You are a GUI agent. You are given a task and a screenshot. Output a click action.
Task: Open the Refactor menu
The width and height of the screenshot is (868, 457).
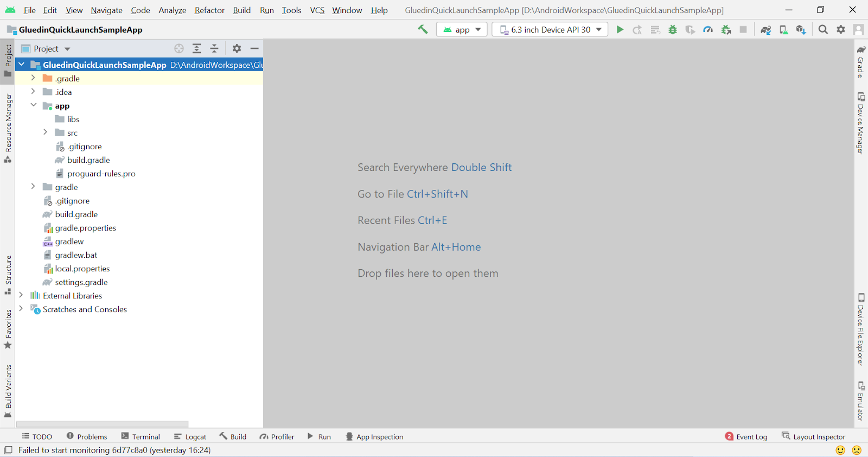[x=209, y=10]
